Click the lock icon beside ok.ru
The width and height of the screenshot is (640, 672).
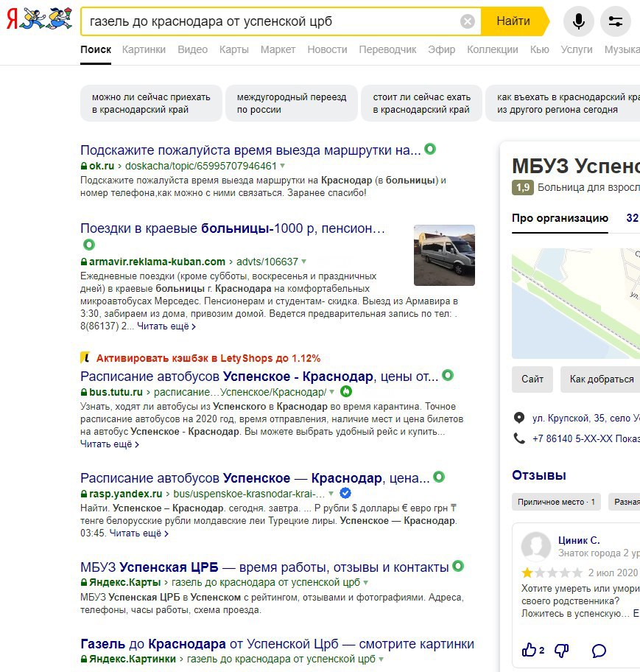pos(84,166)
